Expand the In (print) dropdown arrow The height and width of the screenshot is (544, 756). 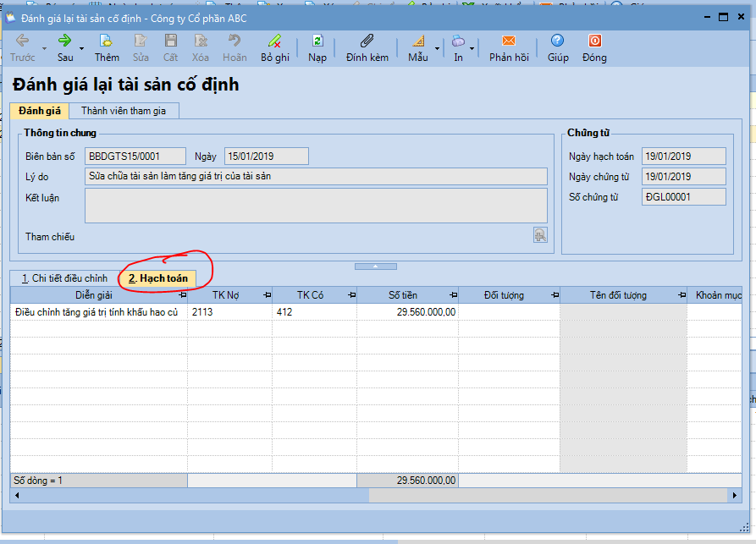coord(472,49)
